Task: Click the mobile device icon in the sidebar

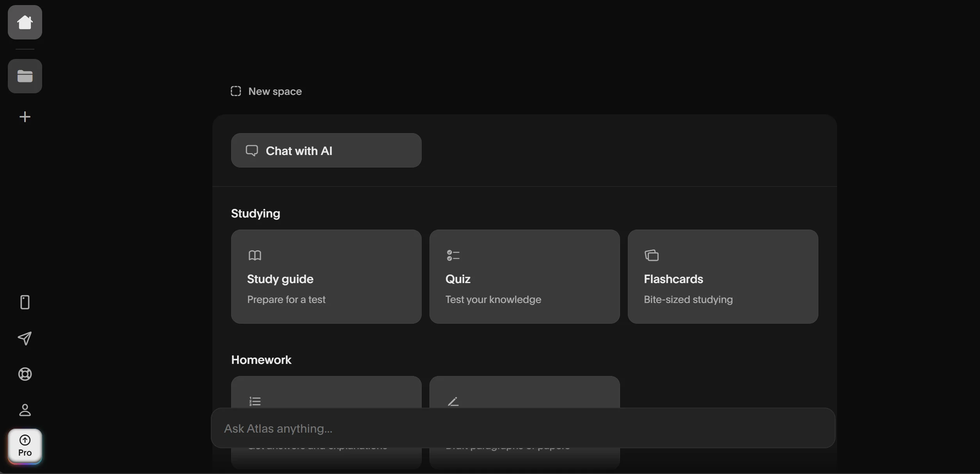Action: coord(25,302)
